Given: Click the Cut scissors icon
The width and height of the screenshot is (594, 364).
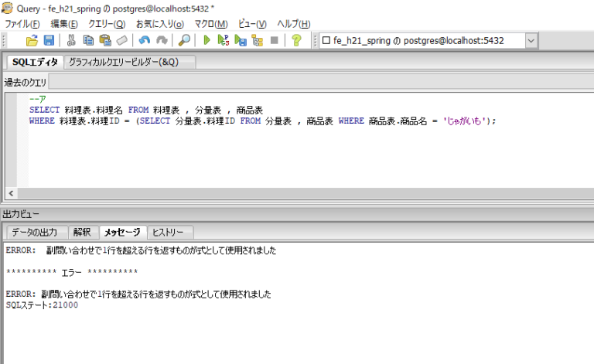Looking at the screenshot, I should 71,40.
